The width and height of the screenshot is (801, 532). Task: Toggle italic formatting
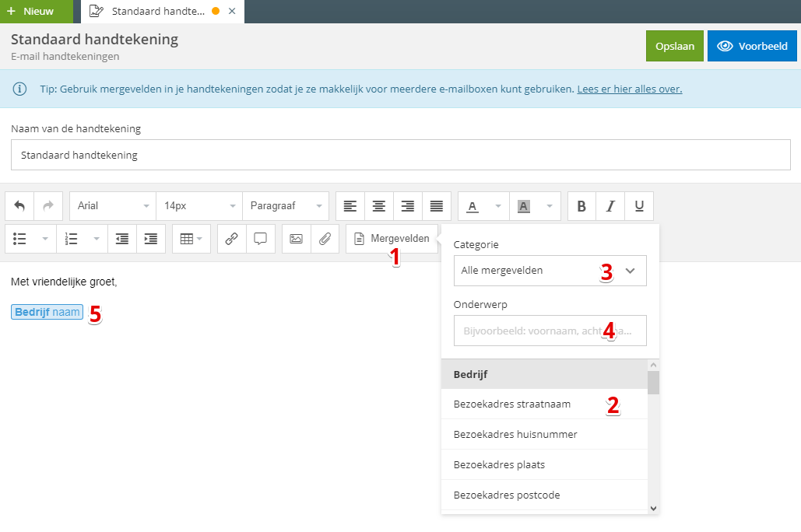click(610, 206)
